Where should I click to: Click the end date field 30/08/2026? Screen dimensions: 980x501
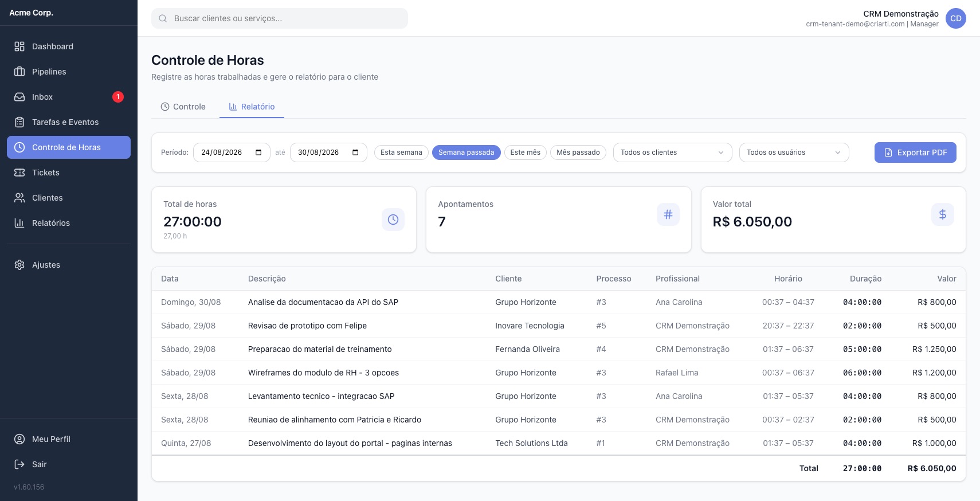point(328,152)
